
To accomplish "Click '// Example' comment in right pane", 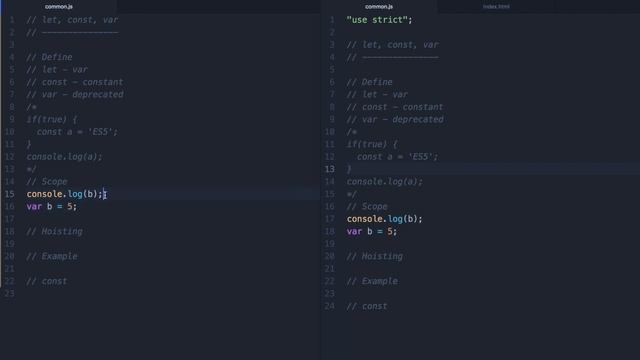I will click(372, 281).
